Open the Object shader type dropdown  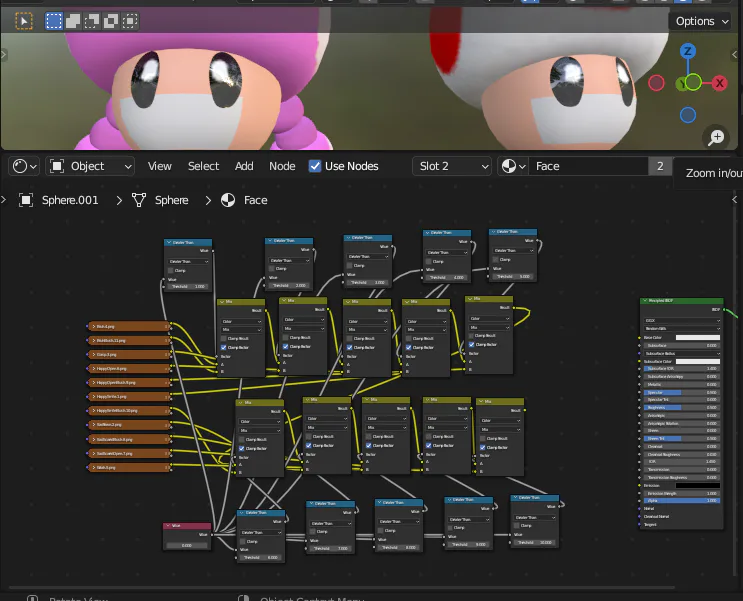(x=90, y=166)
